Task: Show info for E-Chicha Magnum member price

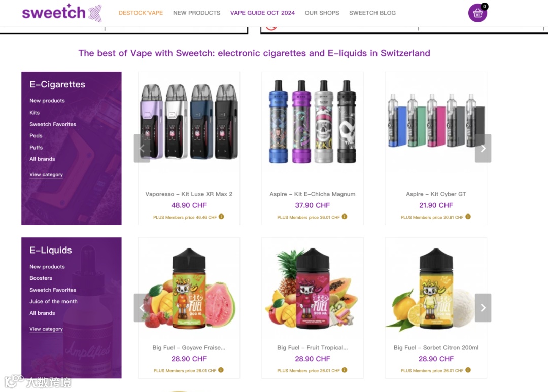Action: point(345,217)
